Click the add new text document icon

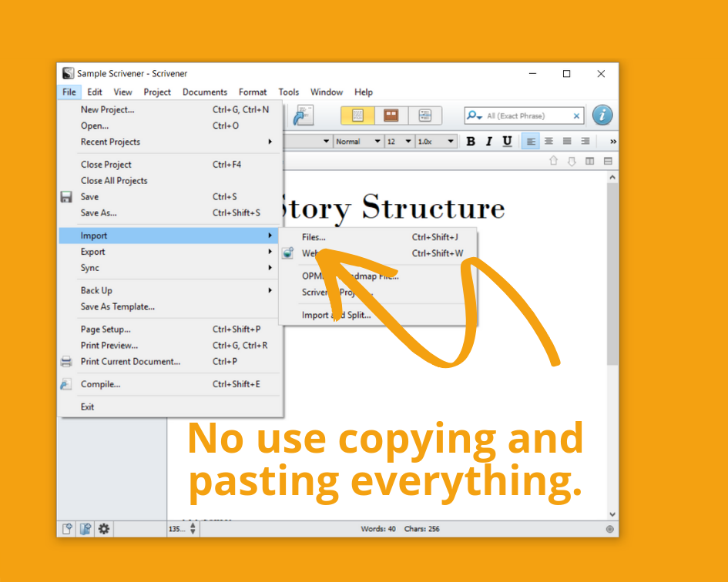(x=67, y=529)
